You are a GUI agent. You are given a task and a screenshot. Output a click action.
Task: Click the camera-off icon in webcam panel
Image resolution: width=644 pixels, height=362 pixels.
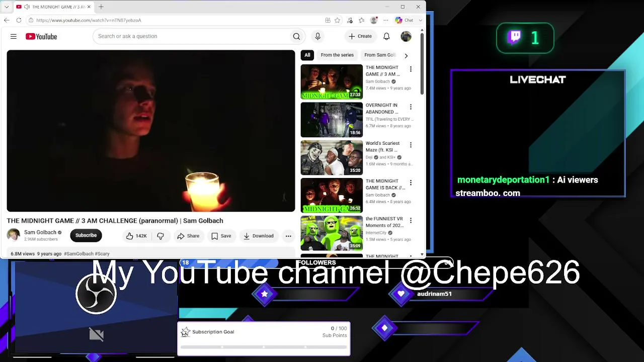pyautogui.click(x=97, y=334)
